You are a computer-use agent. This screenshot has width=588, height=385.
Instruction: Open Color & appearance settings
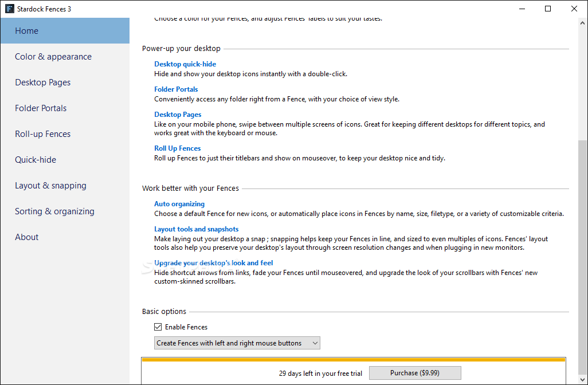point(65,57)
